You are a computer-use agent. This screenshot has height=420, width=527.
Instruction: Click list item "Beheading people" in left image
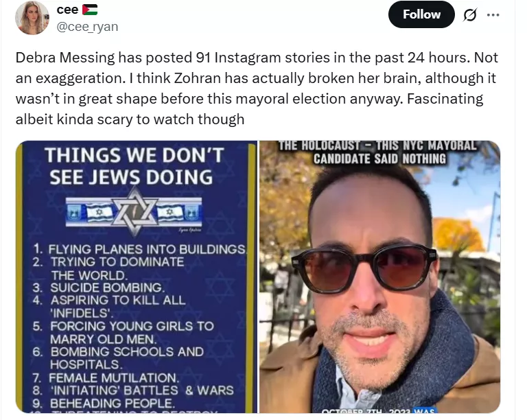click(x=104, y=404)
